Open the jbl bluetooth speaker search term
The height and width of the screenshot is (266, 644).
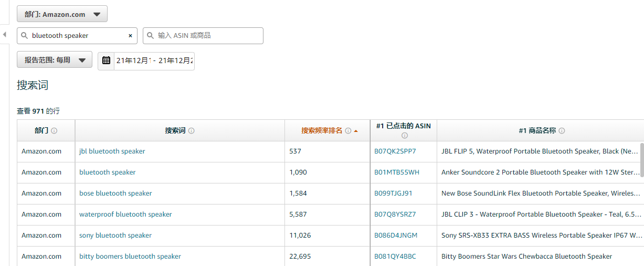(x=112, y=151)
